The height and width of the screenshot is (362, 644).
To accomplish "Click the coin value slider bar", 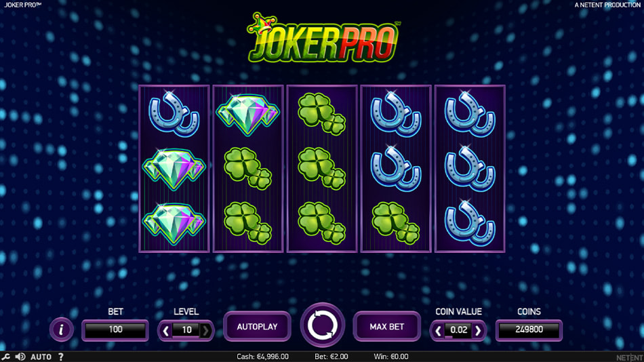I will click(458, 338).
